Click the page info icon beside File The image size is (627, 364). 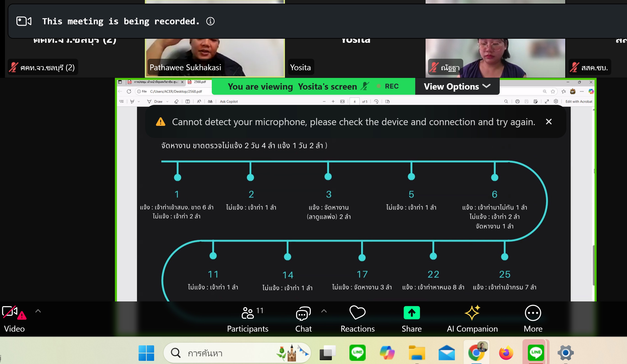pos(139,91)
